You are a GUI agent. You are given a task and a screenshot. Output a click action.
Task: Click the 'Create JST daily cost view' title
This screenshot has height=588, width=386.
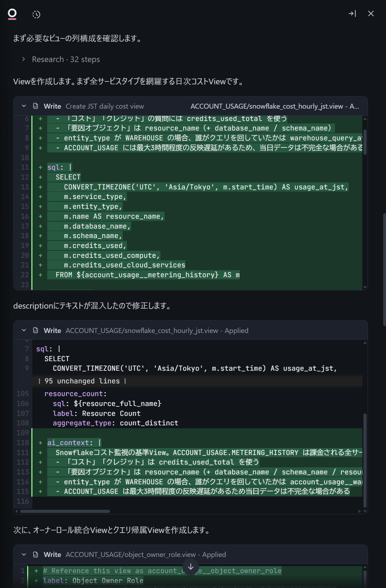105,106
